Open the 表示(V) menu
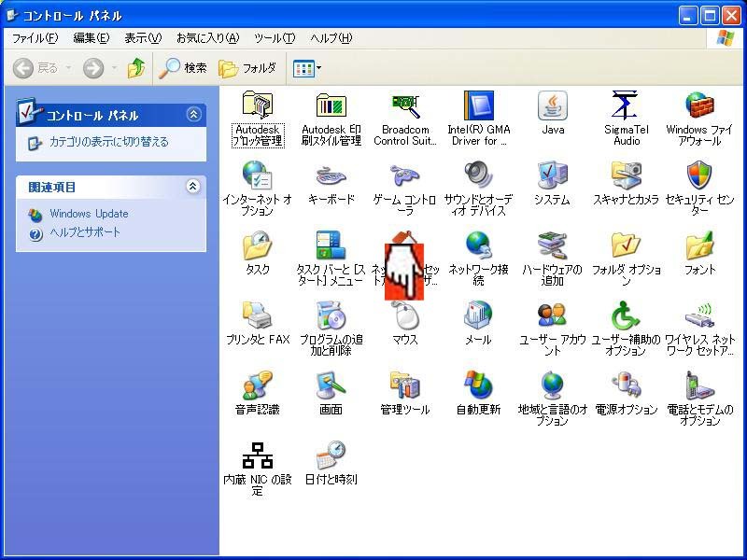747x560 pixels. (x=143, y=38)
